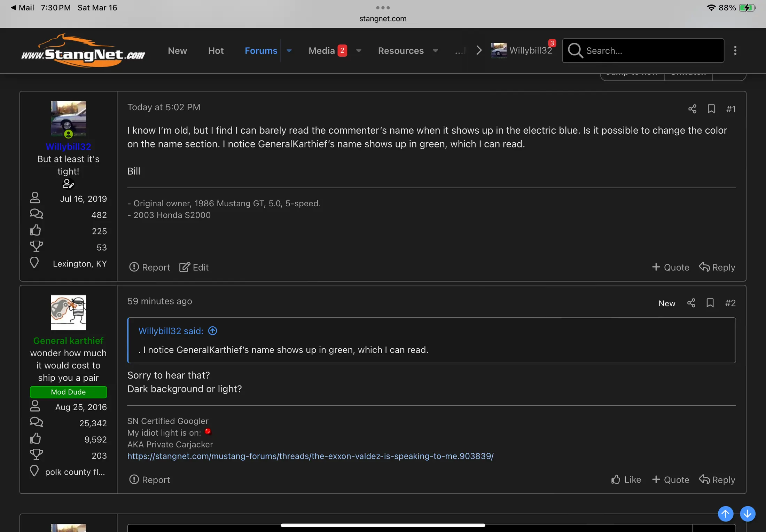Click 'Willybill32 said:' quote header link
The height and width of the screenshot is (532, 766).
point(171,331)
